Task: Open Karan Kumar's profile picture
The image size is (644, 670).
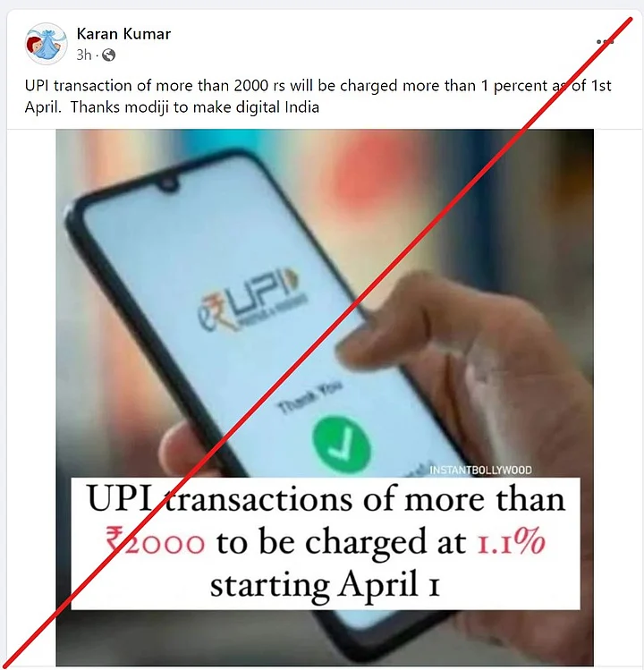Action: pyautogui.click(x=47, y=44)
